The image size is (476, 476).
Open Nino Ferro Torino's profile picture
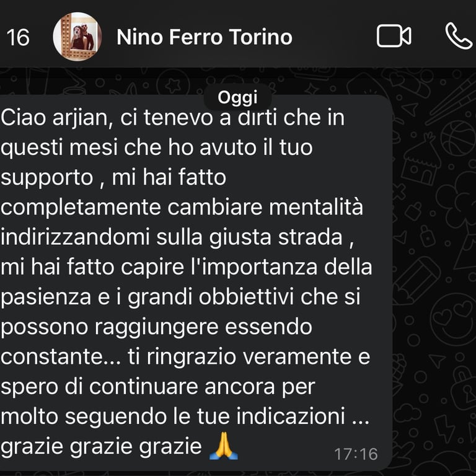coord(77,37)
